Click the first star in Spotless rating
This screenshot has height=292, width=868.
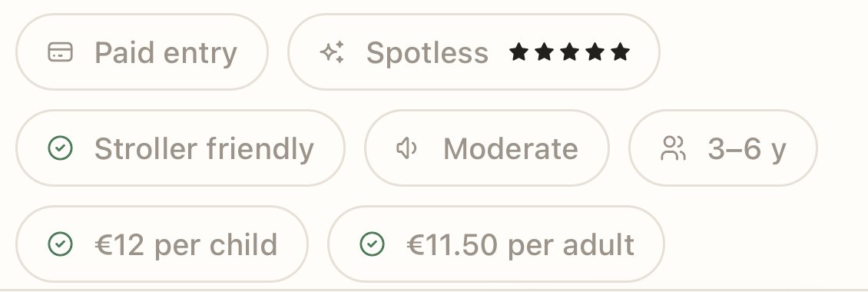pos(518,52)
